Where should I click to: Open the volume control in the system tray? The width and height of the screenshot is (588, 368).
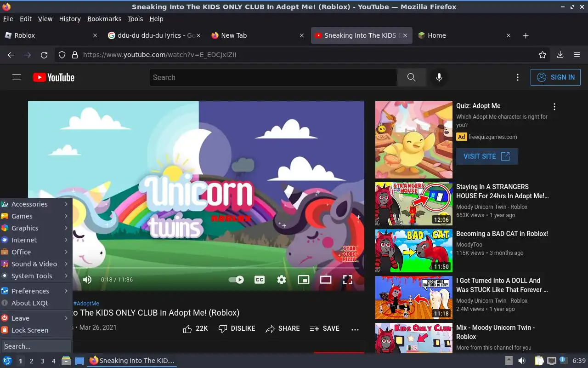[522, 361]
